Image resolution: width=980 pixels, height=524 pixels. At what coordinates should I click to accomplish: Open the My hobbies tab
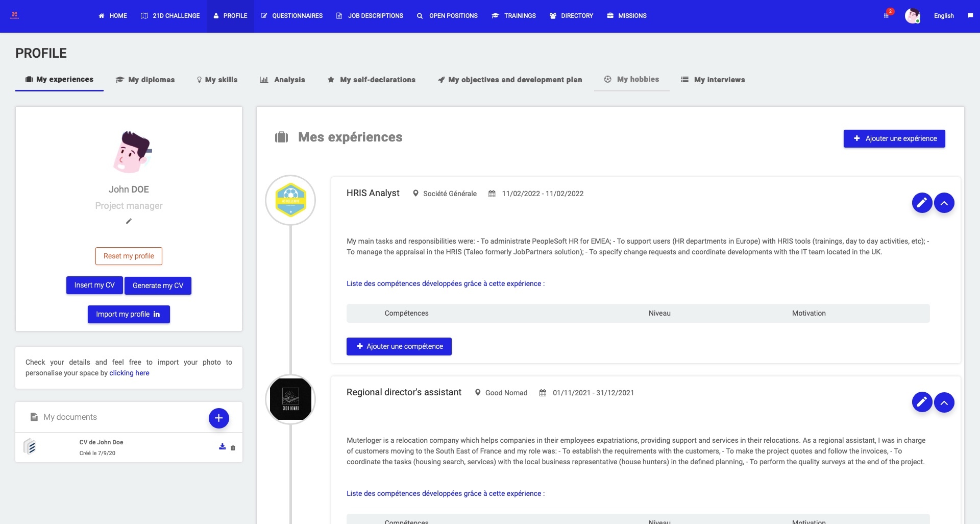click(631, 79)
